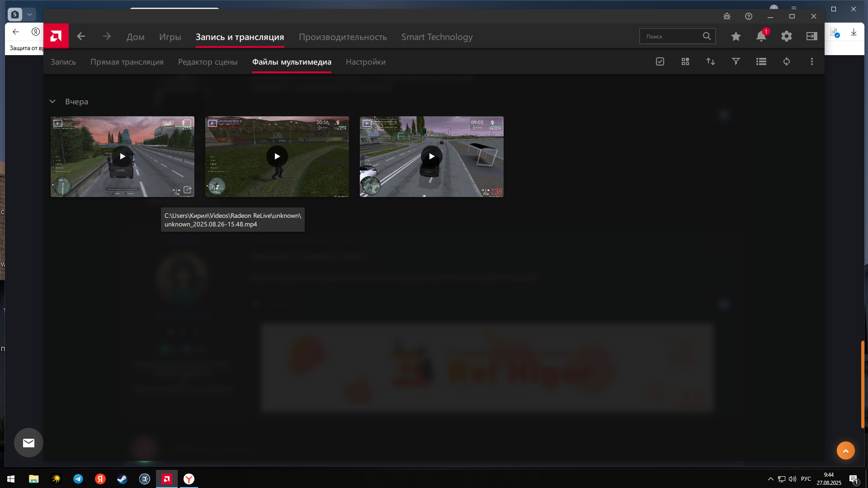Play the 06:42 video thumbnail

(x=123, y=156)
